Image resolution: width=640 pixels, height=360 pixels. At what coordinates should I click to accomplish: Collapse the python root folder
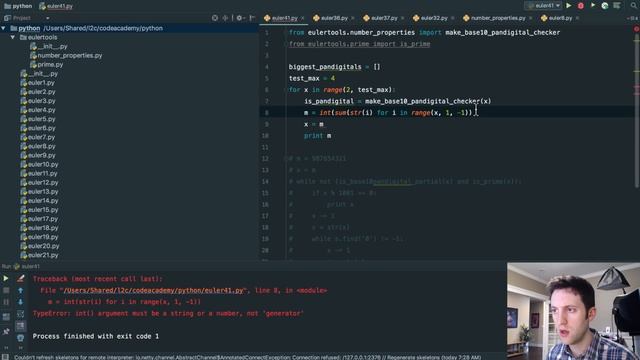[4, 28]
